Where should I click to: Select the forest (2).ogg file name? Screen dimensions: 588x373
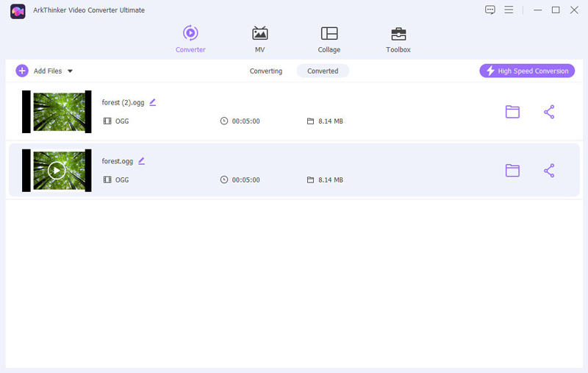[123, 102]
